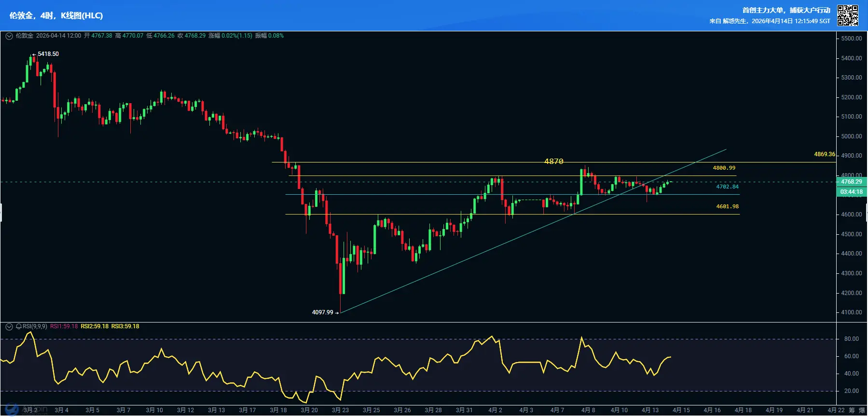Click the 4097.99 low marker label
Screen dimensions: 868x417
[x=322, y=312]
